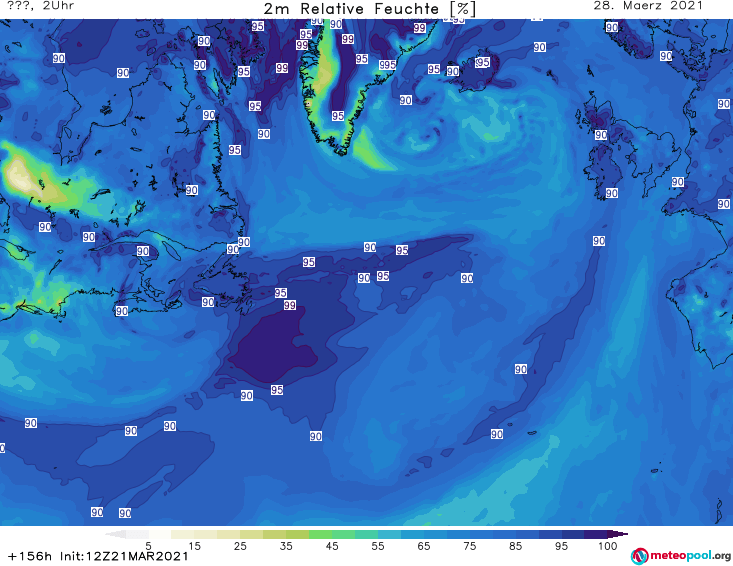Click the legend value "45"
Viewport: 733px width, 566px height.
pyautogui.click(x=331, y=546)
